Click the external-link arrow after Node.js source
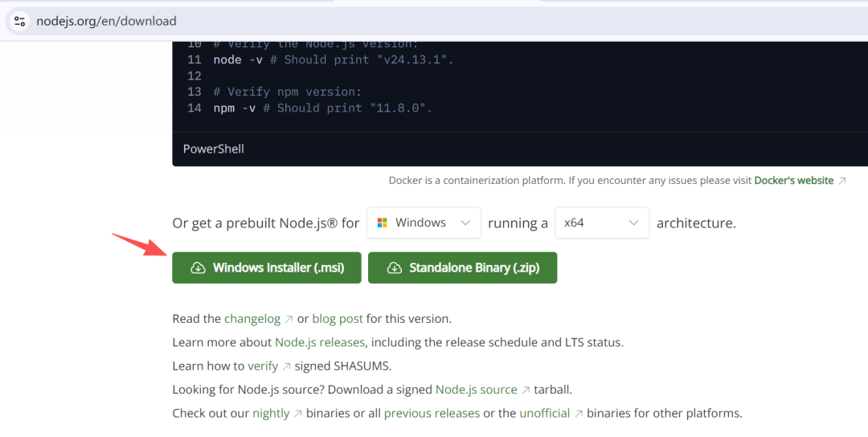 coord(526,390)
